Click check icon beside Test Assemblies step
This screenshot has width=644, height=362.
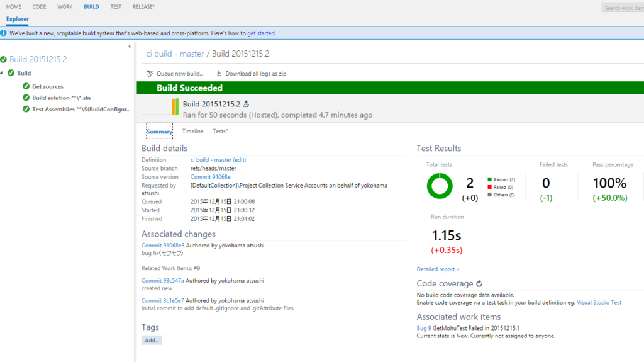click(26, 109)
